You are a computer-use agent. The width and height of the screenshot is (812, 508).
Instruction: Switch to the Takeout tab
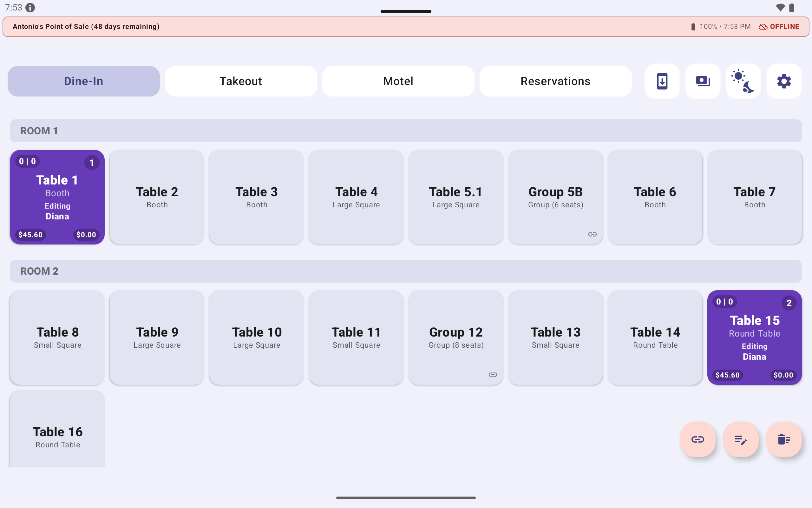point(241,81)
